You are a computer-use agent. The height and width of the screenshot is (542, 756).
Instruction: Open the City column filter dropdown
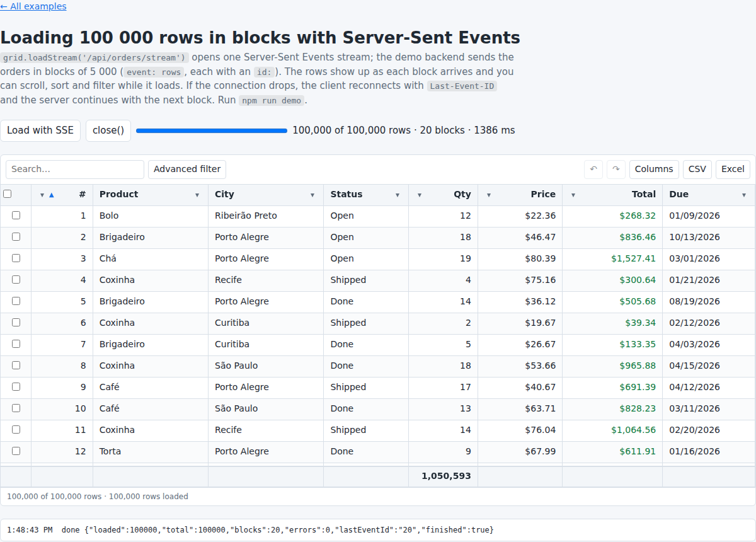(312, 195)
